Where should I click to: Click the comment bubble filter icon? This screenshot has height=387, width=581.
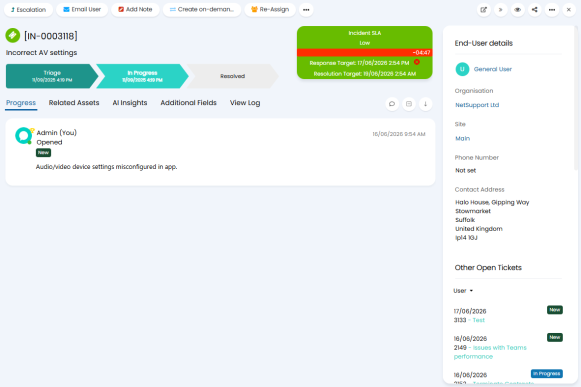coord(392,104)
